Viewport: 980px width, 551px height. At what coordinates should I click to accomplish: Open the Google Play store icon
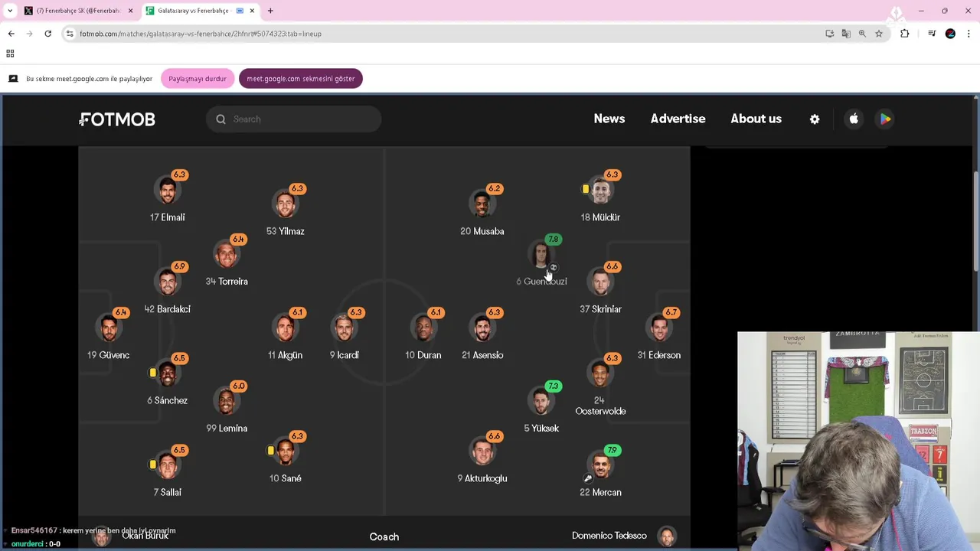[x=885, y=119]
